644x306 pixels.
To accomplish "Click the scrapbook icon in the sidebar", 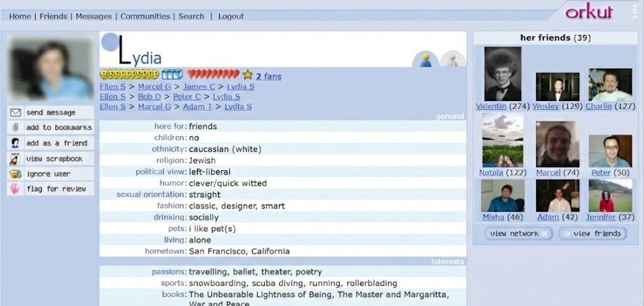I will click(15, 158).
